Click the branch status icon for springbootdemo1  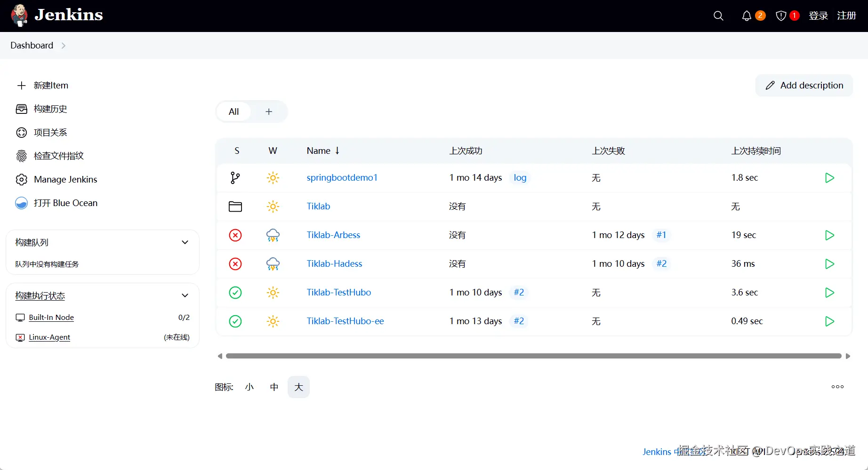235,178
